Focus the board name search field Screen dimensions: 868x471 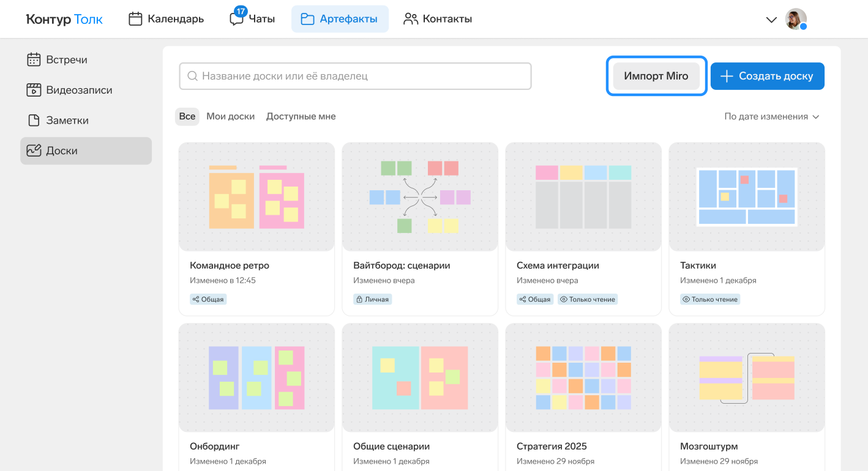tap(355, 76)
